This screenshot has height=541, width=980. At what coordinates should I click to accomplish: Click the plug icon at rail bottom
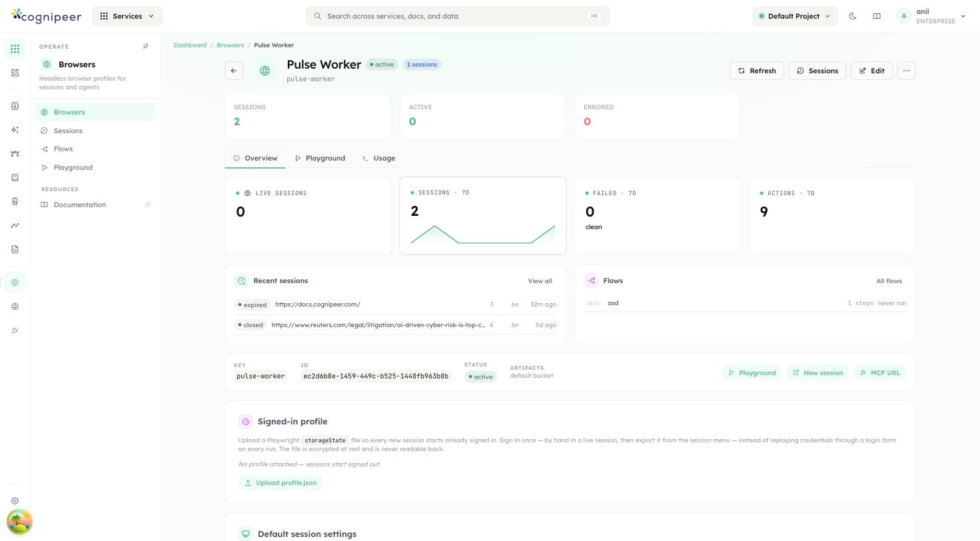(x=15, y=330)
